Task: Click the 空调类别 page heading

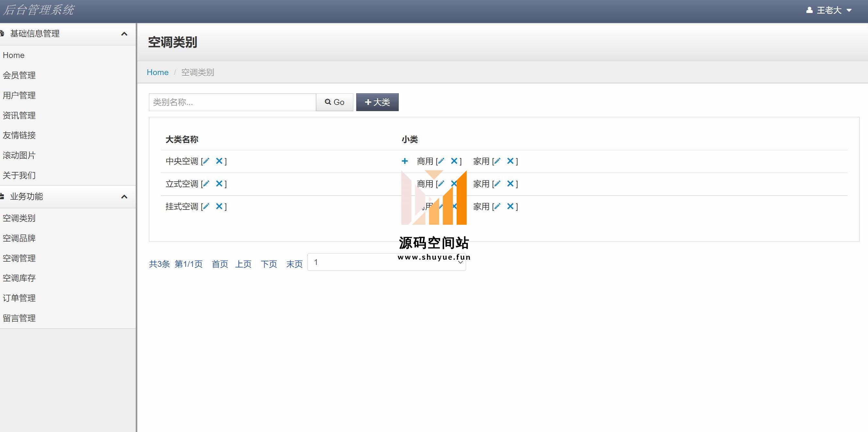Action: pos(173,42)
